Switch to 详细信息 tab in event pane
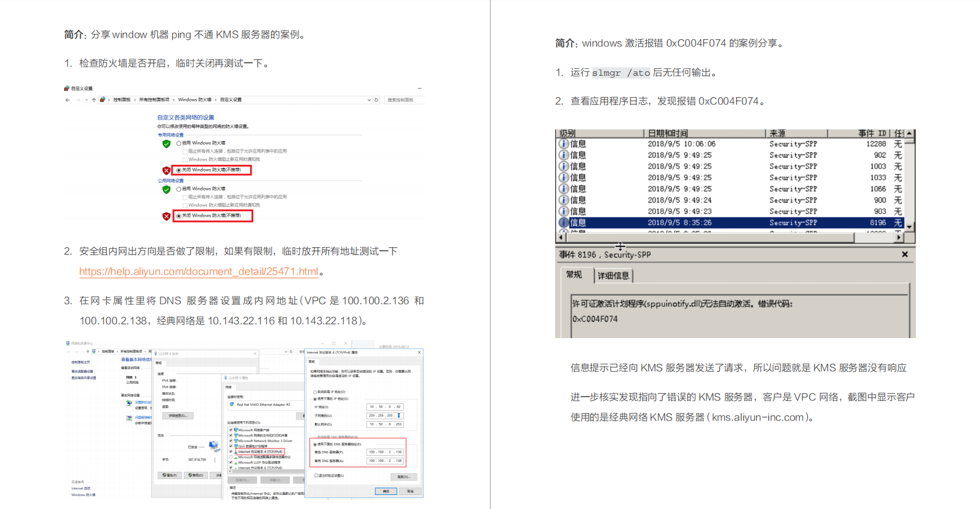 tap(613, 276)
